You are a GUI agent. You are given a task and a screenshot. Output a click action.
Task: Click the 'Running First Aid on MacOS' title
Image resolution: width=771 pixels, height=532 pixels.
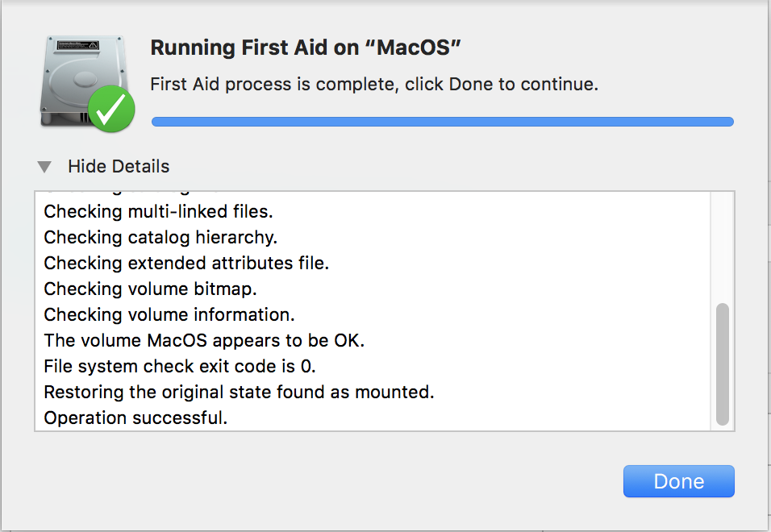click(306, 47)
